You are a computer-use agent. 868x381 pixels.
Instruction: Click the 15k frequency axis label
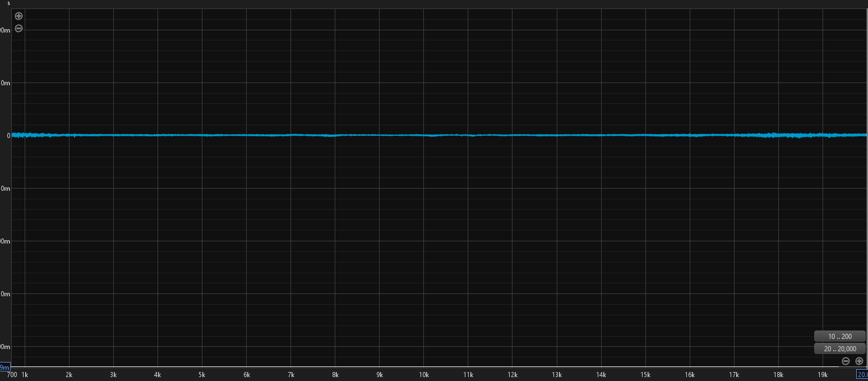tap(645, 374)
